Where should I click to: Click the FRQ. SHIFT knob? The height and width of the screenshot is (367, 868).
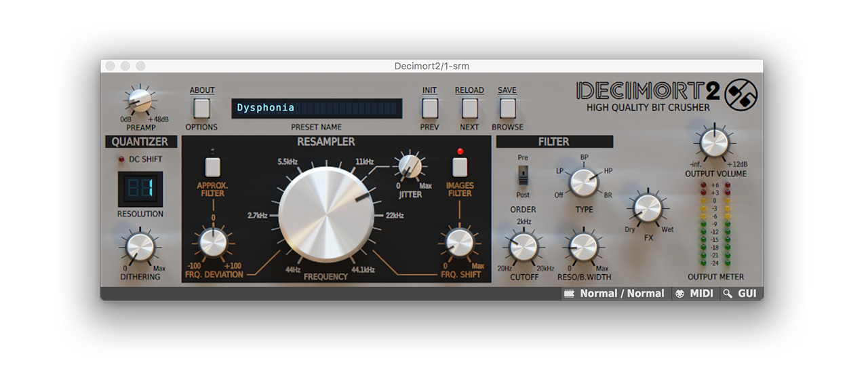point(459,243)
